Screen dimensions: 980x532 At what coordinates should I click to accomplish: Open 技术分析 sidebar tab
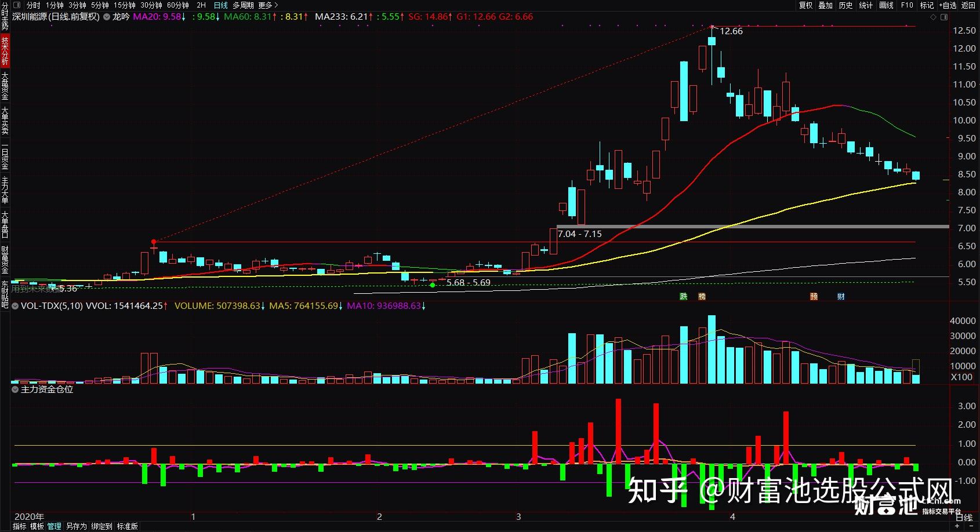click(x=5, y=51)
